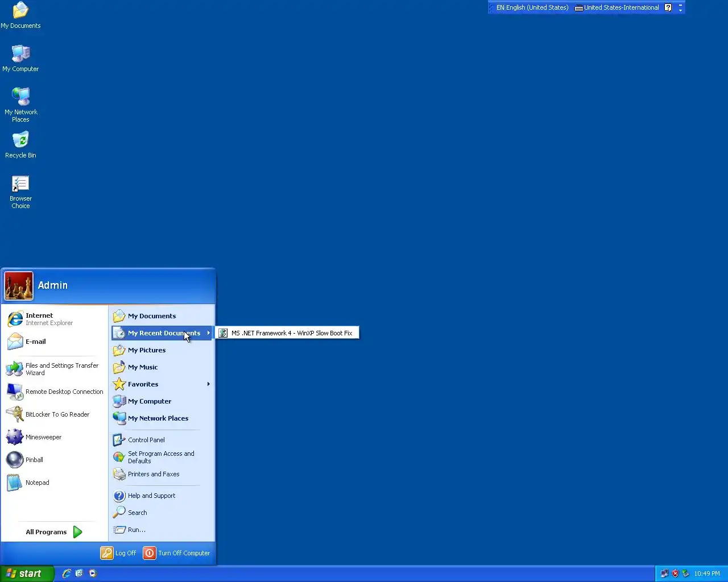The width and height of the screenshot is (728, 582).
Task: Open the My Documents desktop icon
Action: coord(20,15)
